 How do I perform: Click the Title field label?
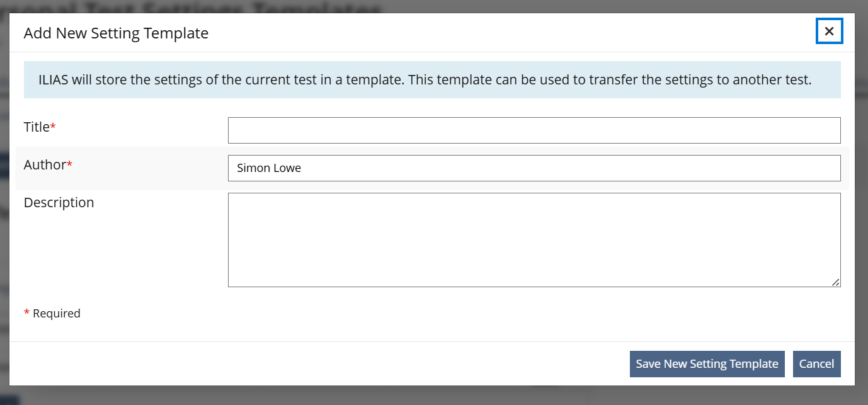click(37, 127)
